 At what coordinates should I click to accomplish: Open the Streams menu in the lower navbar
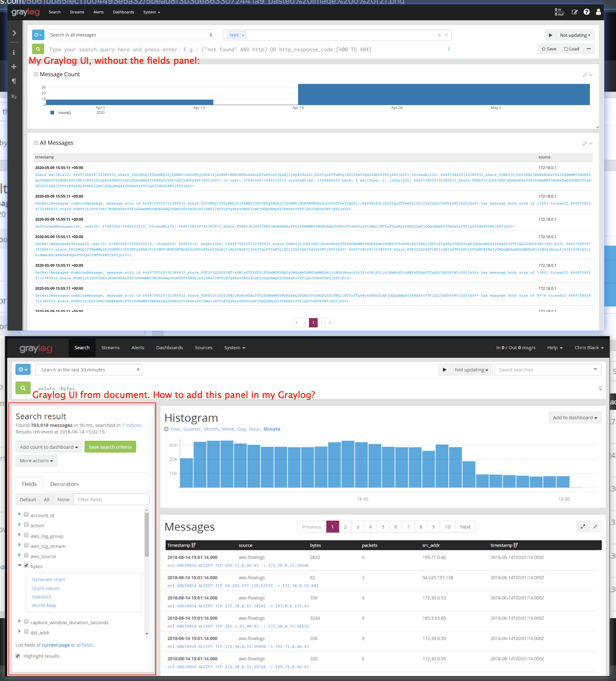pos(110,348)
